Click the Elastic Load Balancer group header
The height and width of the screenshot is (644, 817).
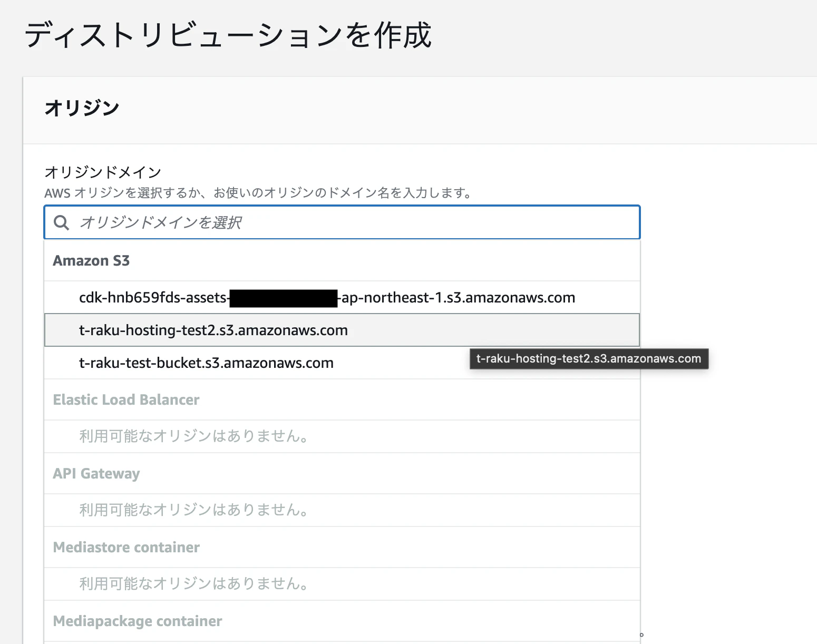click(127, 400)
